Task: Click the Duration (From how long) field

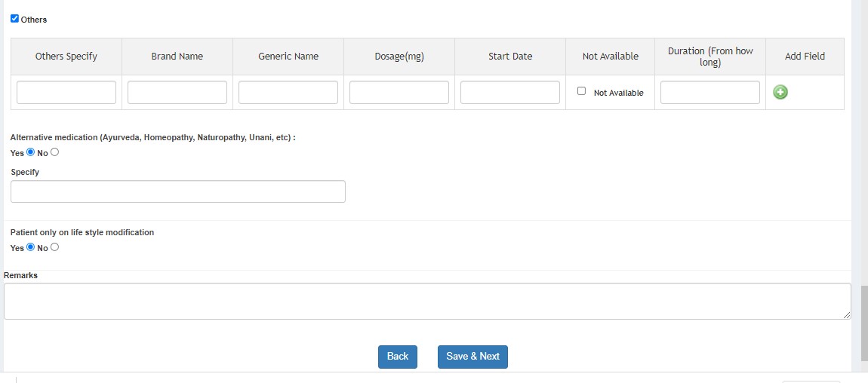Action: coord(710,93)
